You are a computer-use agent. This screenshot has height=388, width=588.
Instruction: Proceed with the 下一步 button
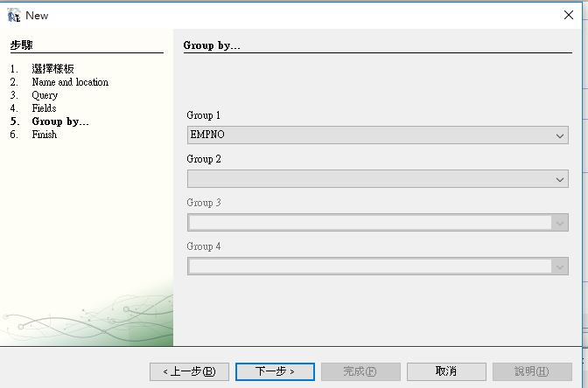pos(275,371)
